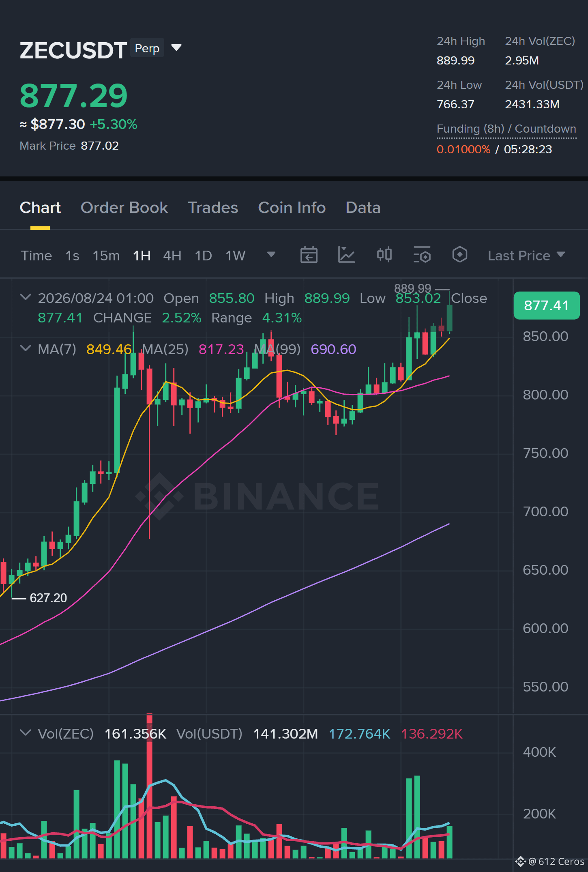Viewport: 588px width, 872px height.
Task: Collapse the candle OHLC info row chevron
Action: (26, 297)
